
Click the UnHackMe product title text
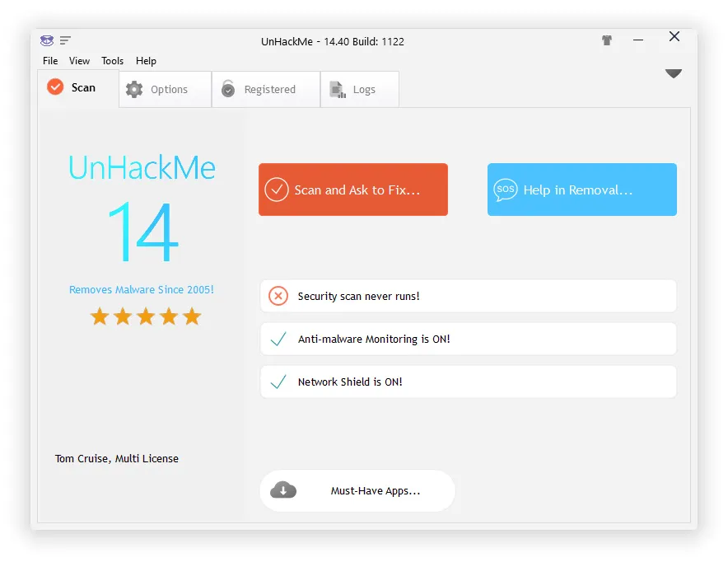coord(142,167)
